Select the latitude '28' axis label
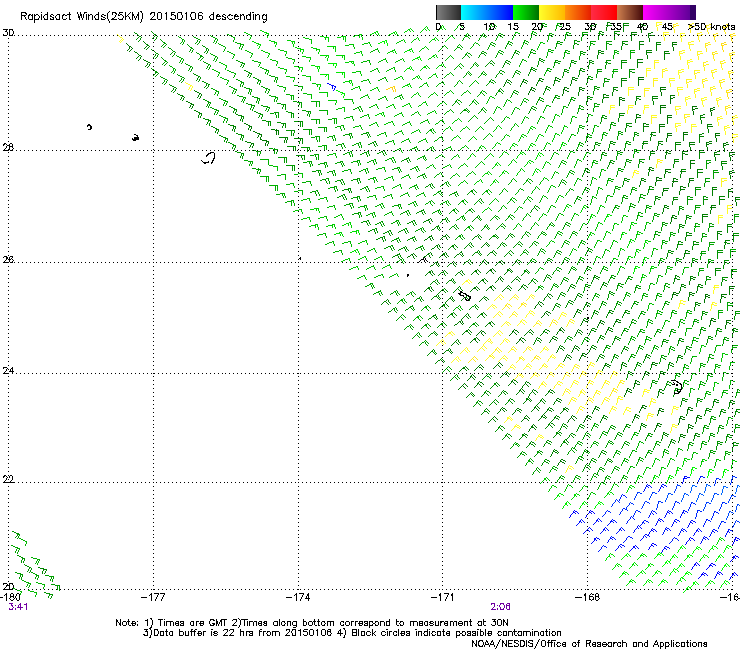This screenshot has width=740, height=650. point(8,147)
